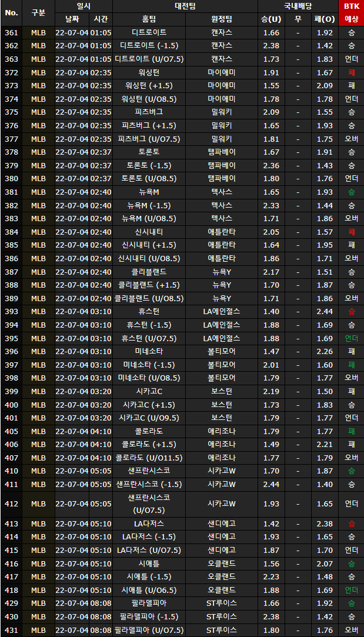Click win odds 2.17 in row 387
This screenshot has width=364, height=637.
[x=271, y=271]
